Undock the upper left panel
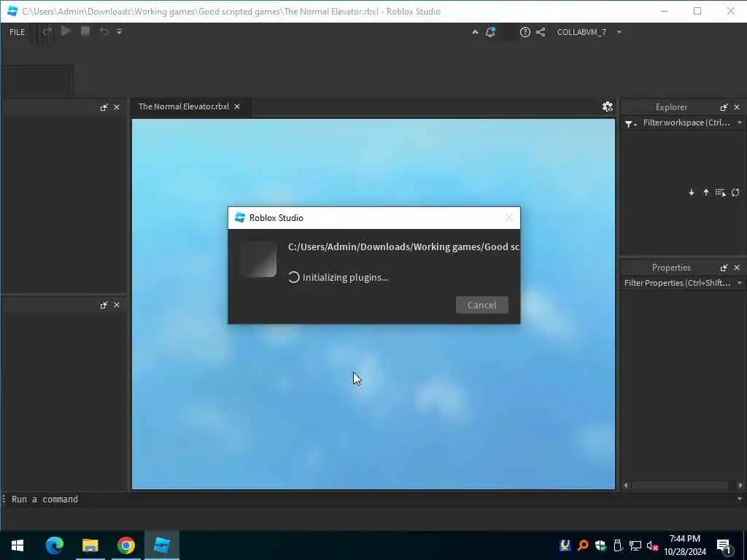 pyautogui.click(x=104, y=108)
